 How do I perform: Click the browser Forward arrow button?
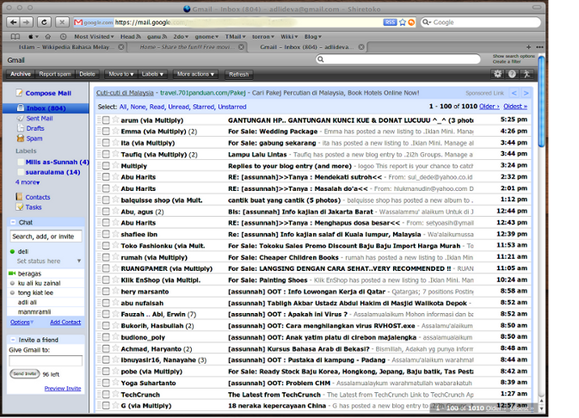pyautogui.click(x=26, y=23)
